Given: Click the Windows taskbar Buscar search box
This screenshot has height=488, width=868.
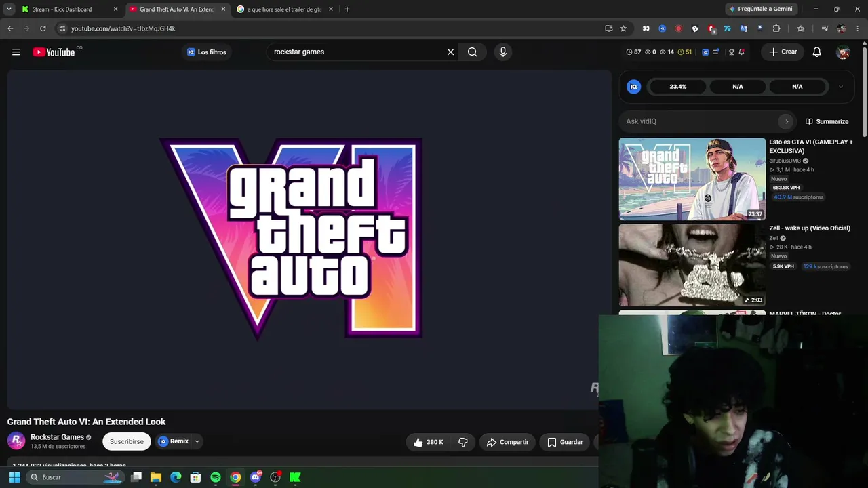Looking at the screenshot, I should 75,477.
